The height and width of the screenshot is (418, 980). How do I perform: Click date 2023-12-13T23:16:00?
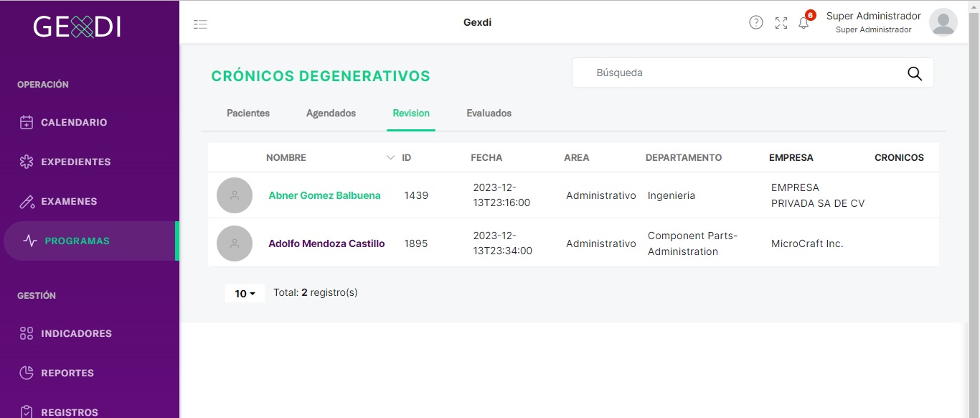501,195
